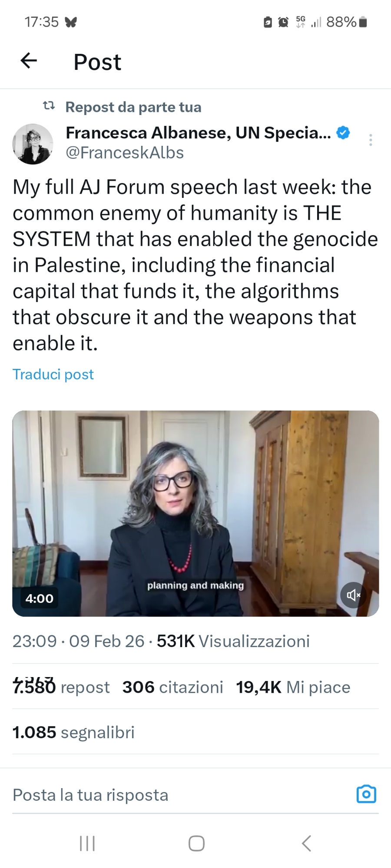Tap the battery indicator in status bar
The width and height of the screenshot is (391, 868).
(x=364, y=22)
